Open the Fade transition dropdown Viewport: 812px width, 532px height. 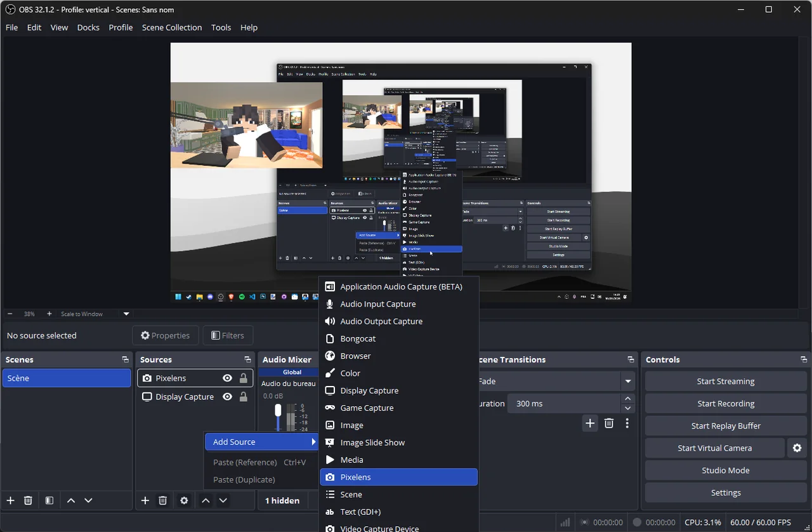point(628,382)
